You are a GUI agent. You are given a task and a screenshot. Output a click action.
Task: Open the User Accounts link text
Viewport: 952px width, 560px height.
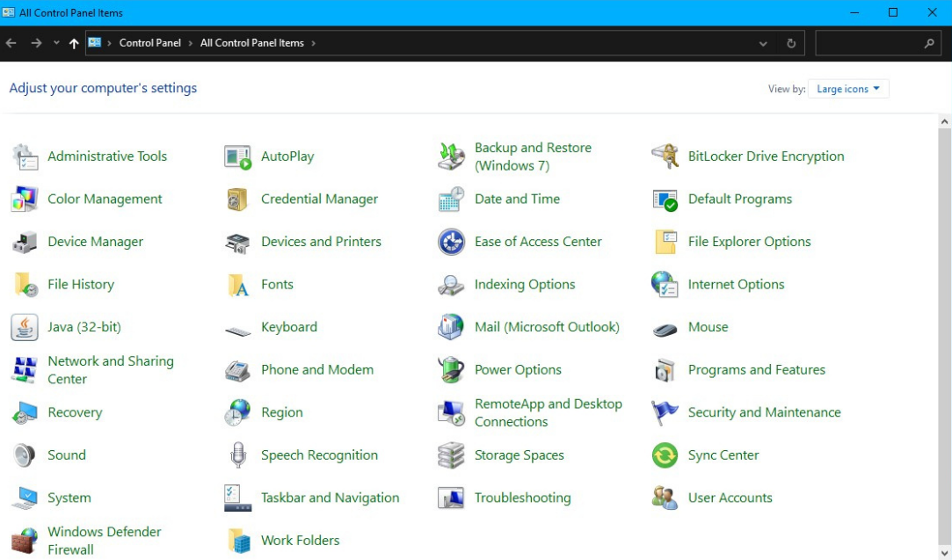click(730, 498)
